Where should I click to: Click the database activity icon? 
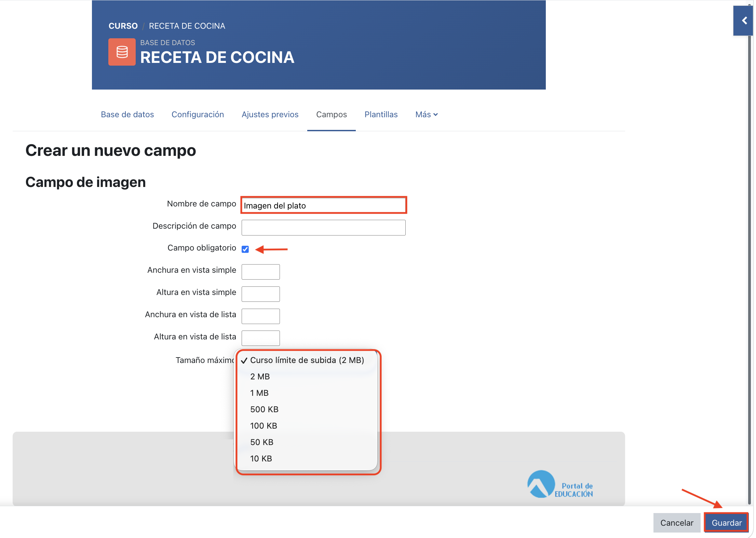point(122,52)
